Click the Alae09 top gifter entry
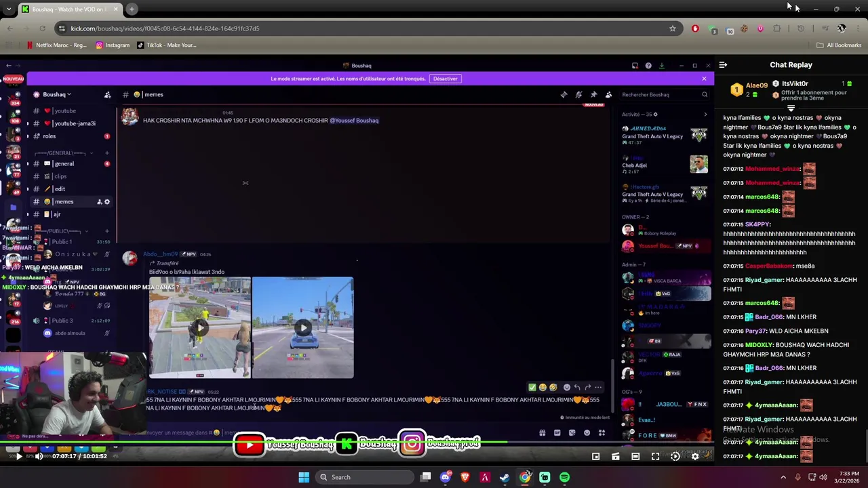The height and width of the screenshot is (488, 868). point(749,89)
